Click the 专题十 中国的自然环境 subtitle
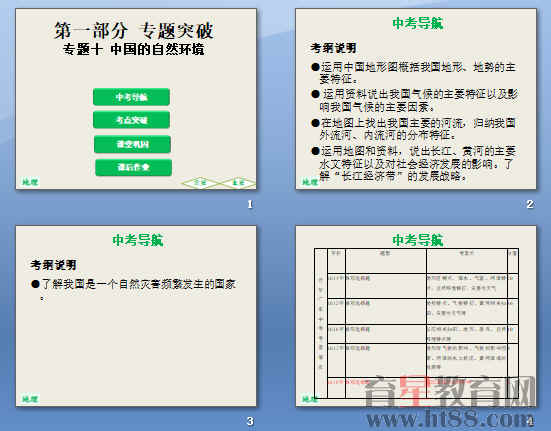The height and width of the screenshot is (431, 551). pyautogui.click(x=134, y=49)
